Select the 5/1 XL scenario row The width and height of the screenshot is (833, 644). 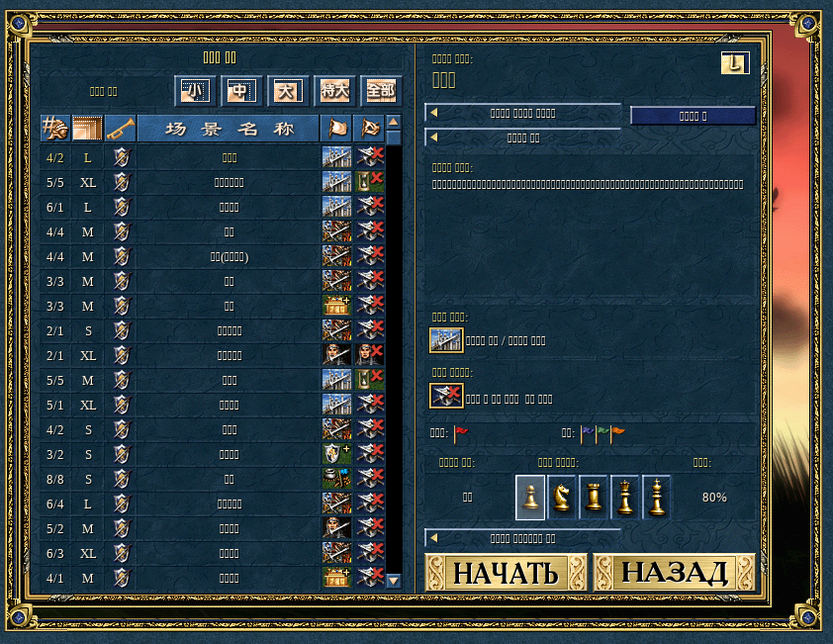(x=213, y=405)
